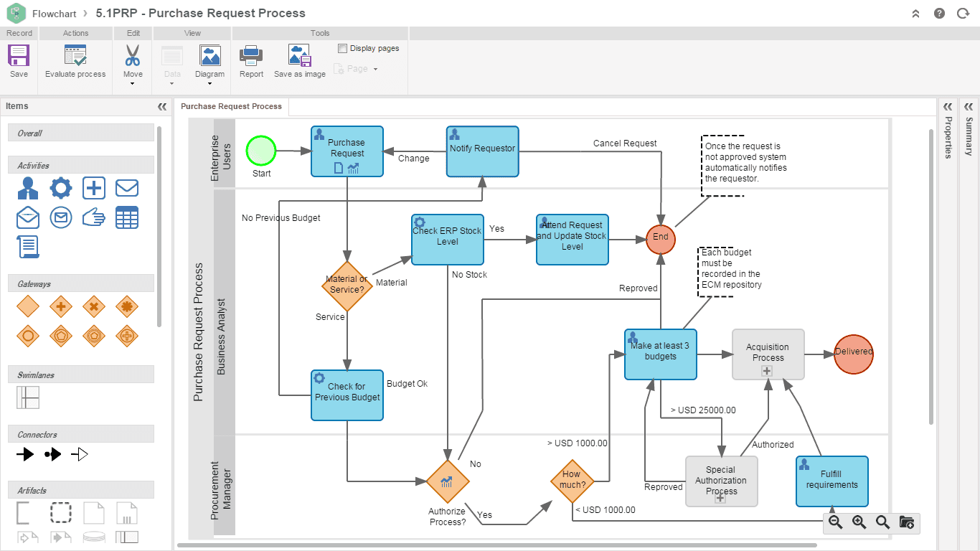
Task: Select the dot-start arrow connector
Action: click(x=52, y=454)
